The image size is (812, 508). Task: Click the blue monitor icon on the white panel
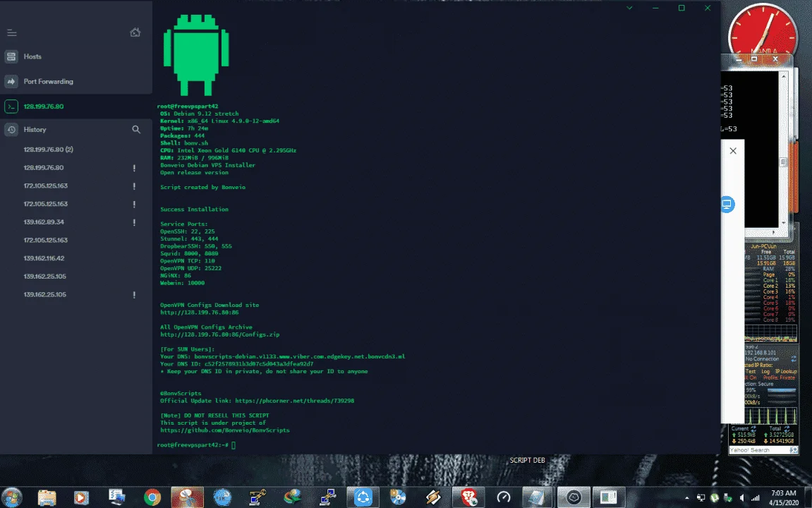point(727,204)
